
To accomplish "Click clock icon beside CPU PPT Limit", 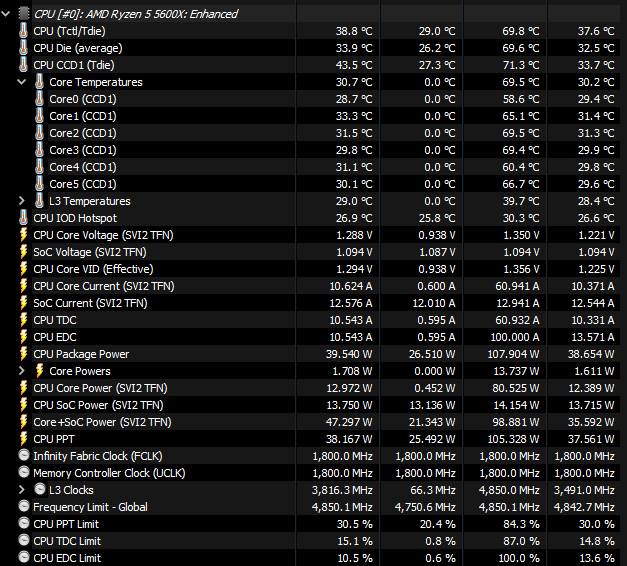I will (24, 523).
